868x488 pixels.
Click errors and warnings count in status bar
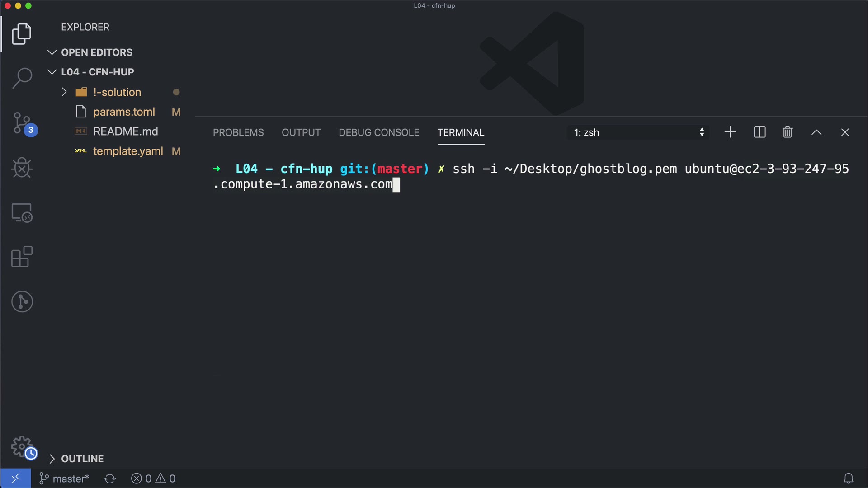pyautogui.click(x=153, y=479)
